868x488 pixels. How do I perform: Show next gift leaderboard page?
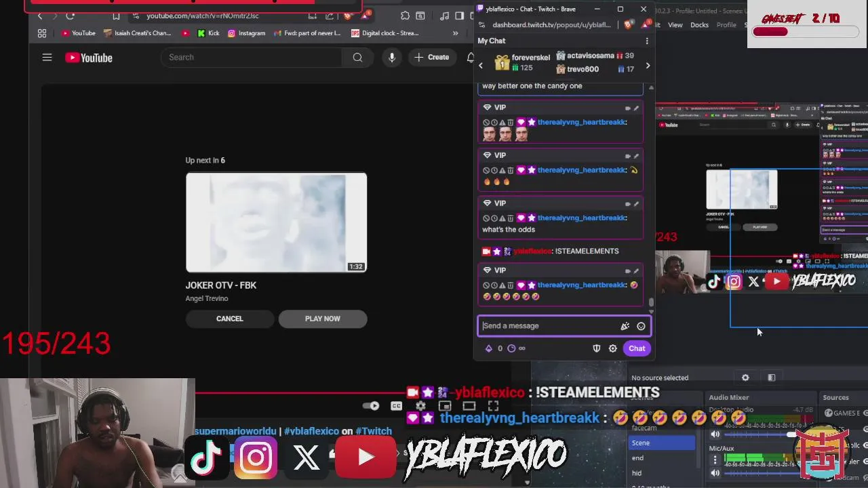point(648,66)
